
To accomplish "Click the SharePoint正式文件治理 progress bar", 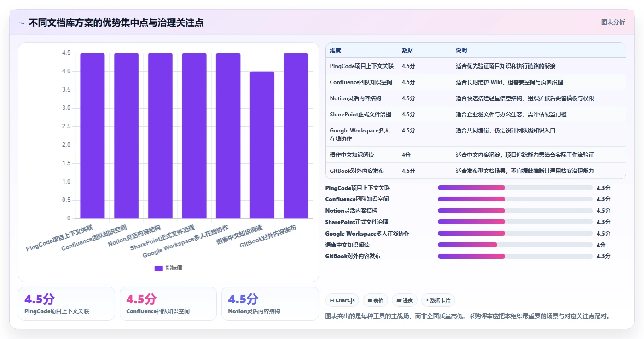I will click(515, 222).
